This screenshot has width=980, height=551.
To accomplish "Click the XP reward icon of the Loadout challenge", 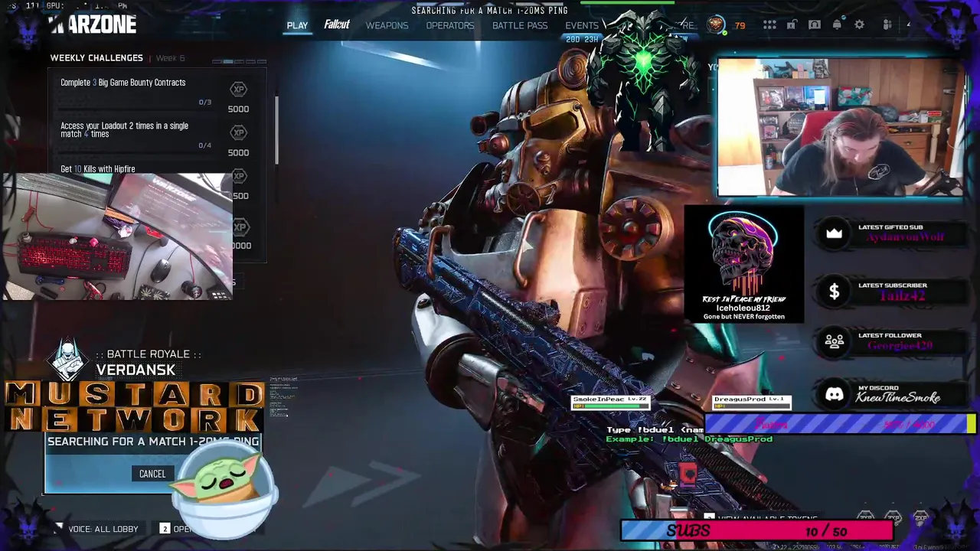I will (239, 133).
